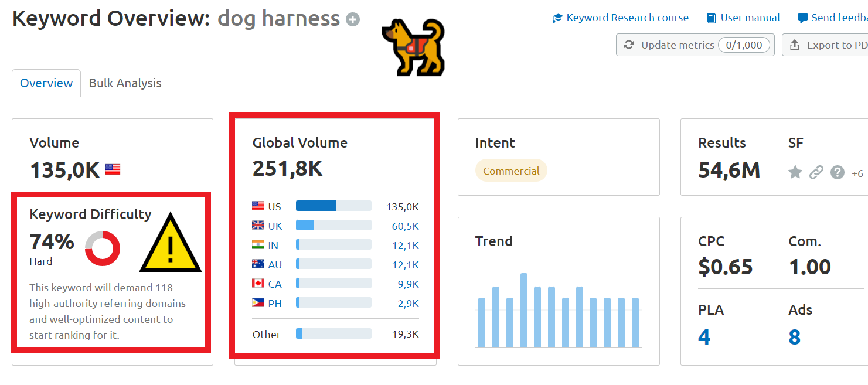868x385 pixels.
Task: Click the PLA count 4 link
Action: [704, 338]
